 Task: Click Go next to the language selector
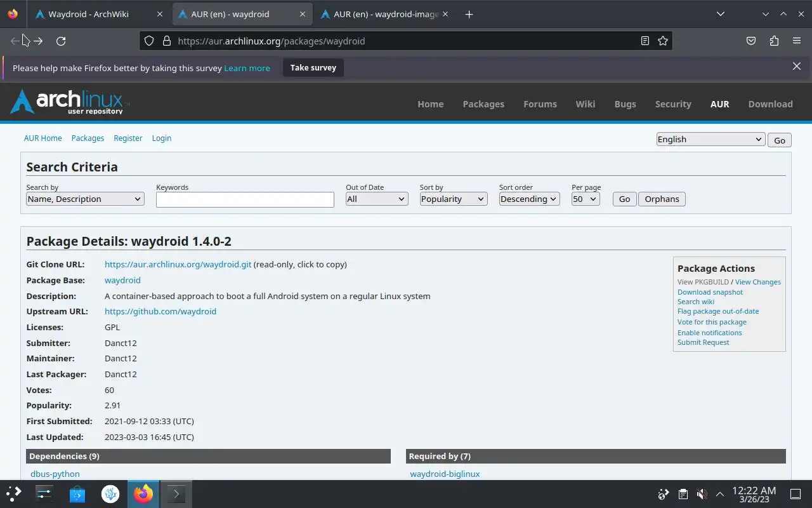pyautogui.click(x=780, y=140)
